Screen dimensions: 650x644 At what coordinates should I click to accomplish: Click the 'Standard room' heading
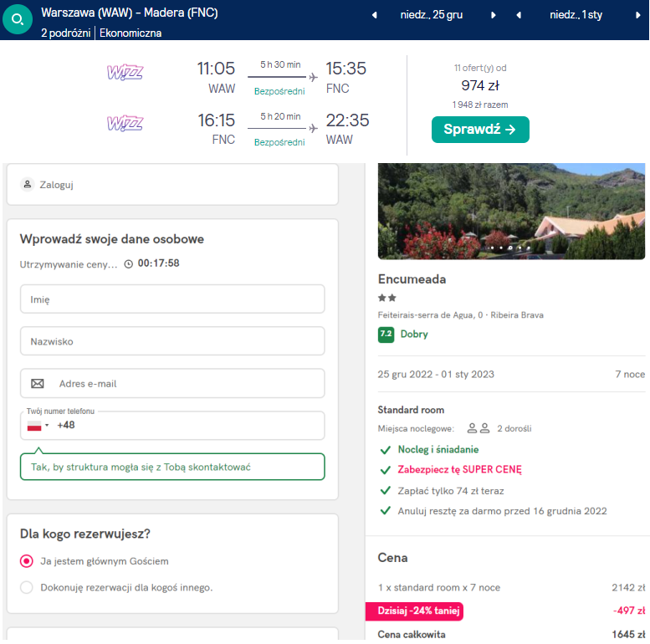point(411,410)
